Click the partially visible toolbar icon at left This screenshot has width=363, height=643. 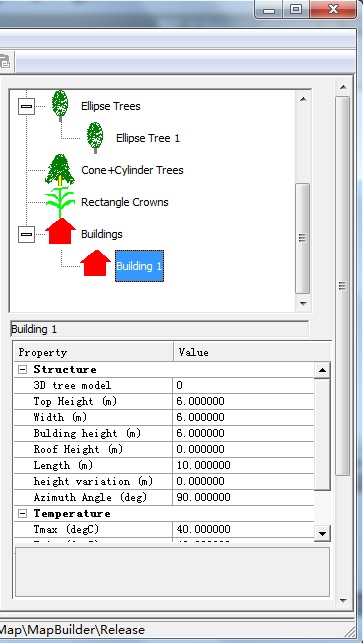coord(5,63)
